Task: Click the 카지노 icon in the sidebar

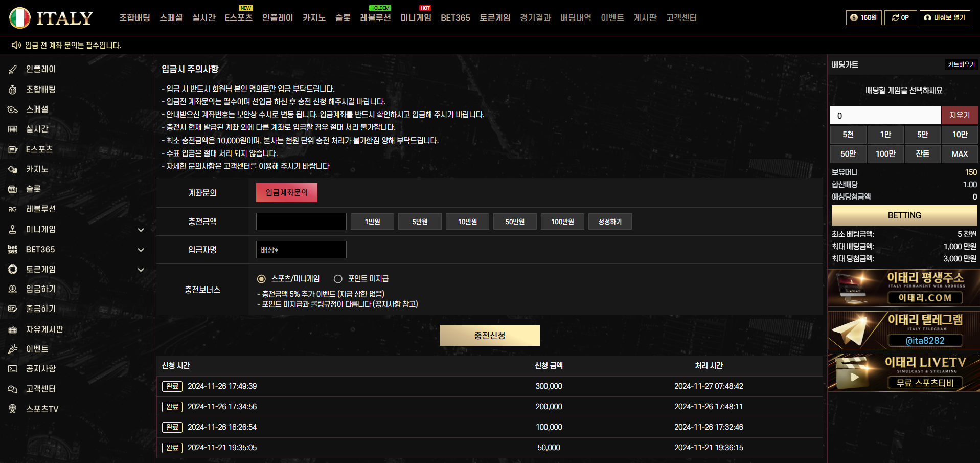Action: pos(13,169)
